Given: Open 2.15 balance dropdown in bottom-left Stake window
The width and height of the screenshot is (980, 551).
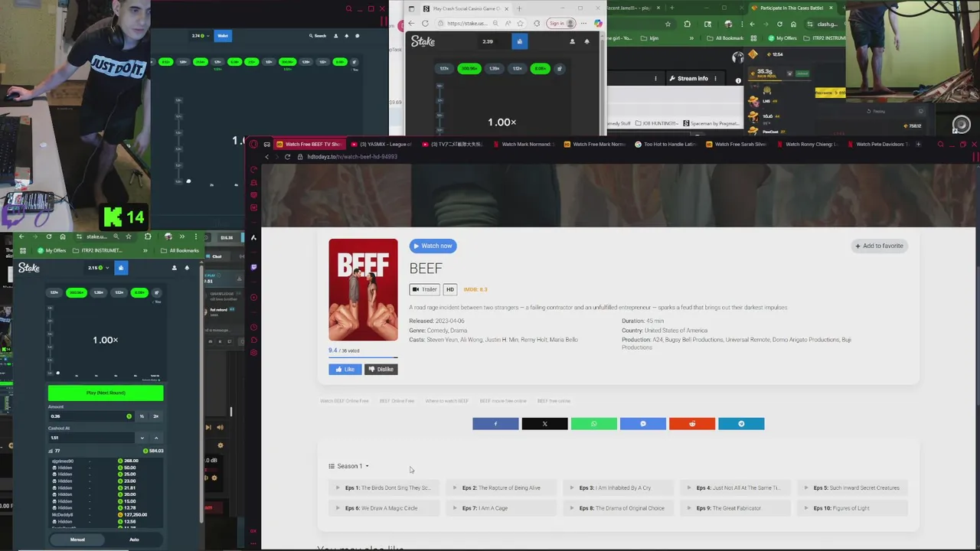Looking at the screenshot, I should (x=98, y=268).
